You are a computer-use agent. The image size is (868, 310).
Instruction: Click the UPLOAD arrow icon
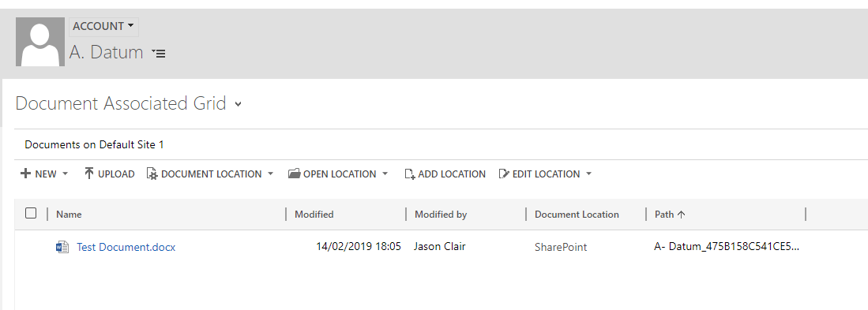click(89, 174)
